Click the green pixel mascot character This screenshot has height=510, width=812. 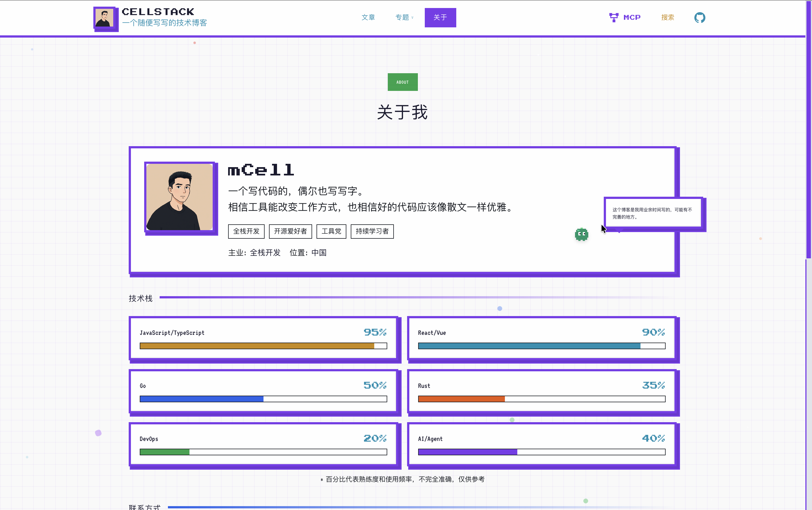click(581, 235)
